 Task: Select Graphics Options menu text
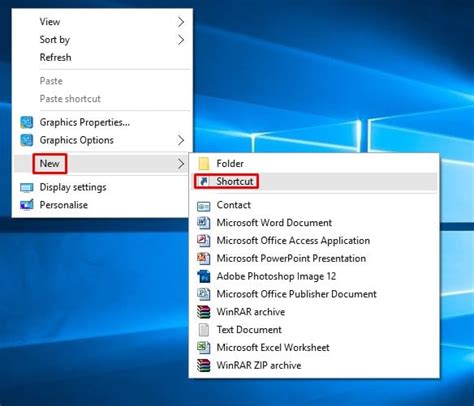tap(77, 140)
